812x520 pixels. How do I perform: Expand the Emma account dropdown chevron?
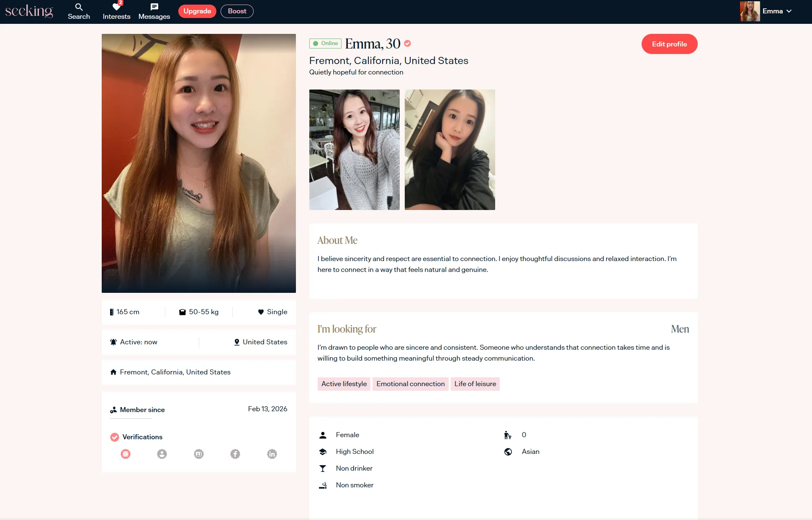(789, 11)
